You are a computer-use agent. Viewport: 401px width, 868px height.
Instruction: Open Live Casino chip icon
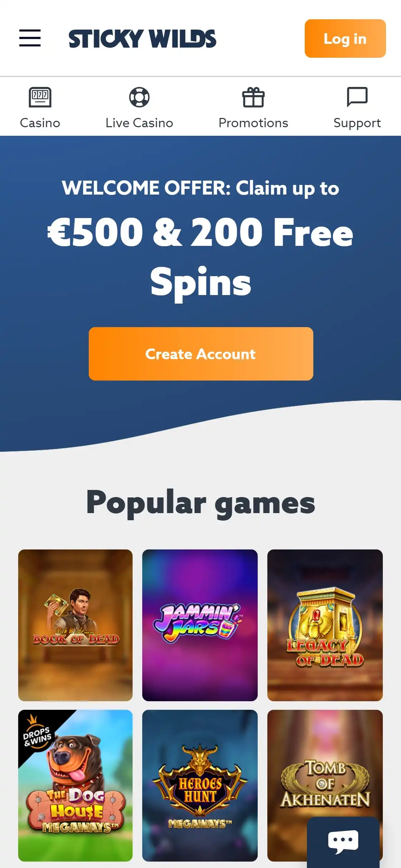[139, 97]
